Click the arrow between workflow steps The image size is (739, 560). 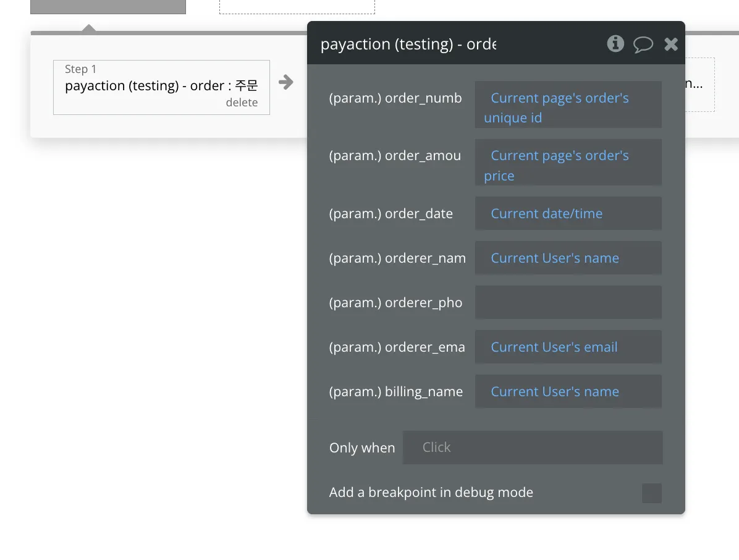click(x=285, y=82)
